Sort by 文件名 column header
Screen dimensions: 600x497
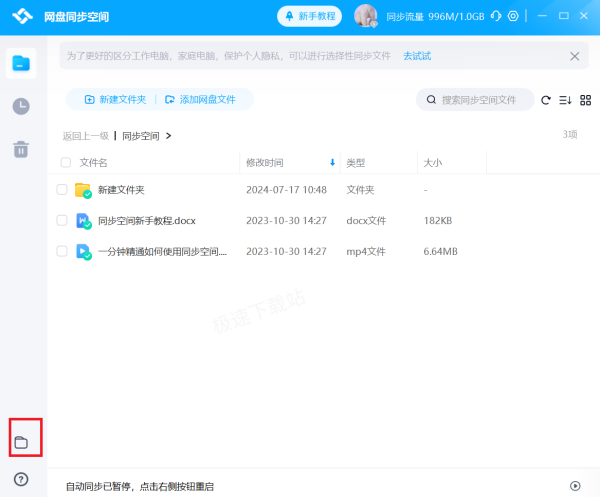pyautogui.click(x=93, y=163)
